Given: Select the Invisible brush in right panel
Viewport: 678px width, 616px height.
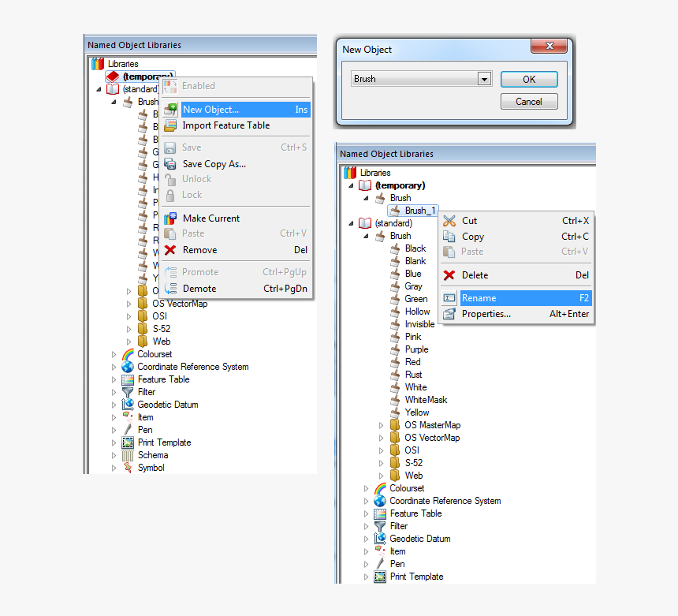Looking at the screenshot, I should [419, 324].
